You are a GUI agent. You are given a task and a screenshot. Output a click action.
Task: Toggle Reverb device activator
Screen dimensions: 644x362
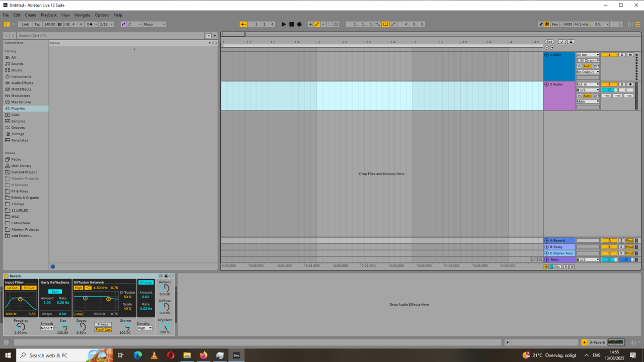coord(6,276)
